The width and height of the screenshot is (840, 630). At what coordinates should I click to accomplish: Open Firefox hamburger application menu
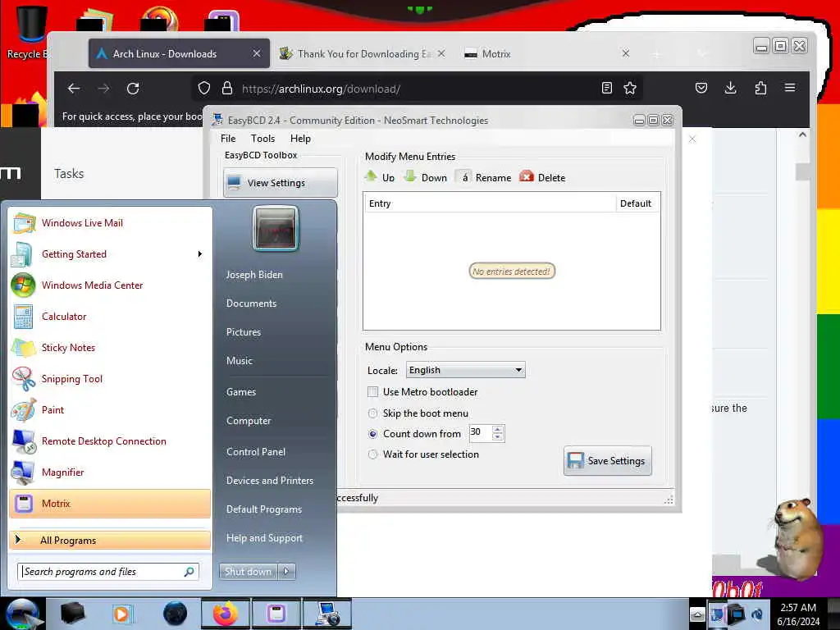tap(790, 88)
